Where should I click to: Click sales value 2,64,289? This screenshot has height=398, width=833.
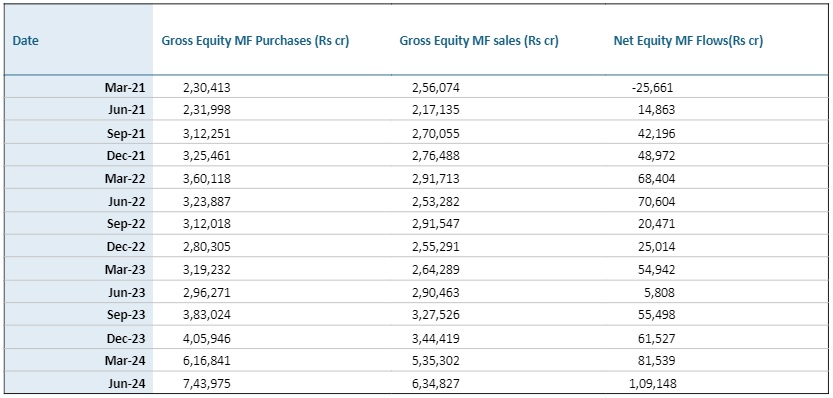[x=436, y=270]
